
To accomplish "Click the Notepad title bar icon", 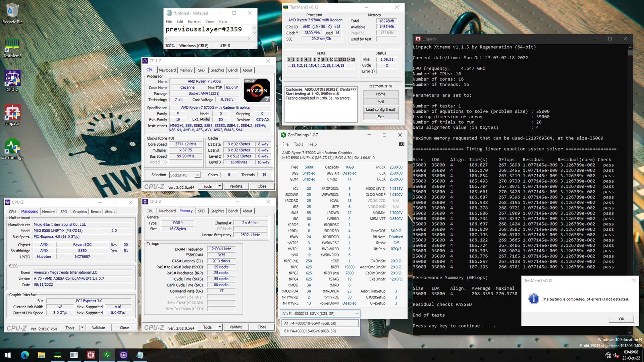I will [169, 13].
